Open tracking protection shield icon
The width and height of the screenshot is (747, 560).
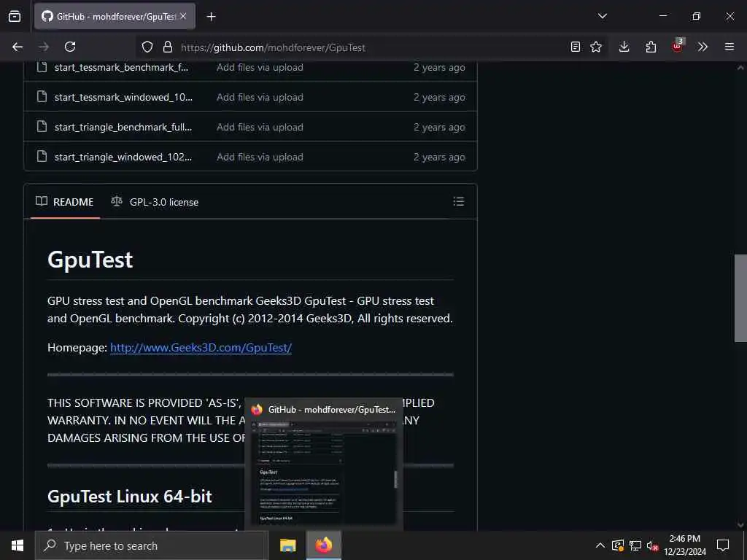147,47
